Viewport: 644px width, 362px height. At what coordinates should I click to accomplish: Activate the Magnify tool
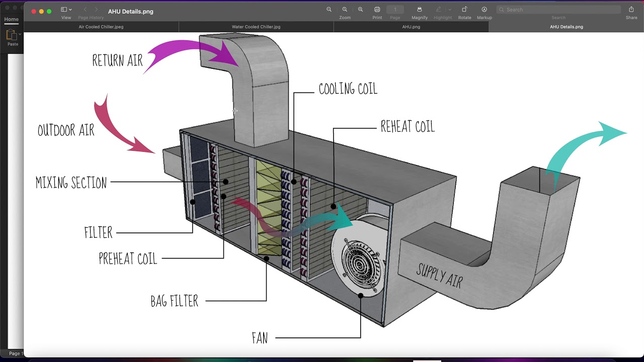click(420, 10)
